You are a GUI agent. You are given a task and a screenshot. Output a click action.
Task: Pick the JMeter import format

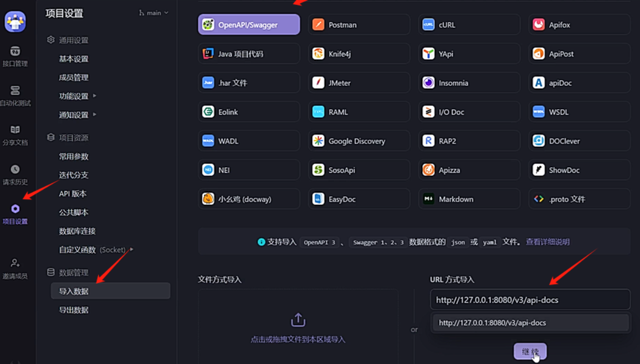point(359,83)
